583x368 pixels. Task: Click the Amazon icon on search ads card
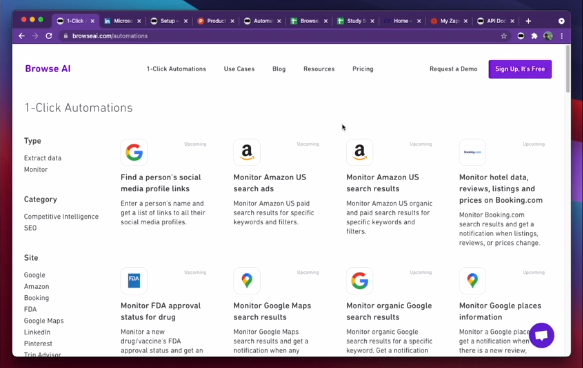[x=247, y=152]
